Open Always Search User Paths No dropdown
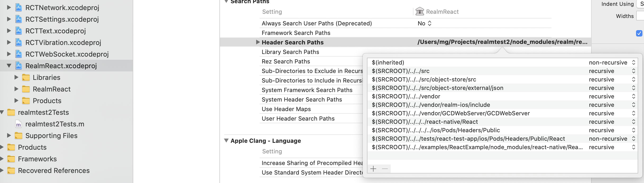Image resolution: width=644 pixels, height=183 pixels. pyautogui.click(x=425, y=23)
